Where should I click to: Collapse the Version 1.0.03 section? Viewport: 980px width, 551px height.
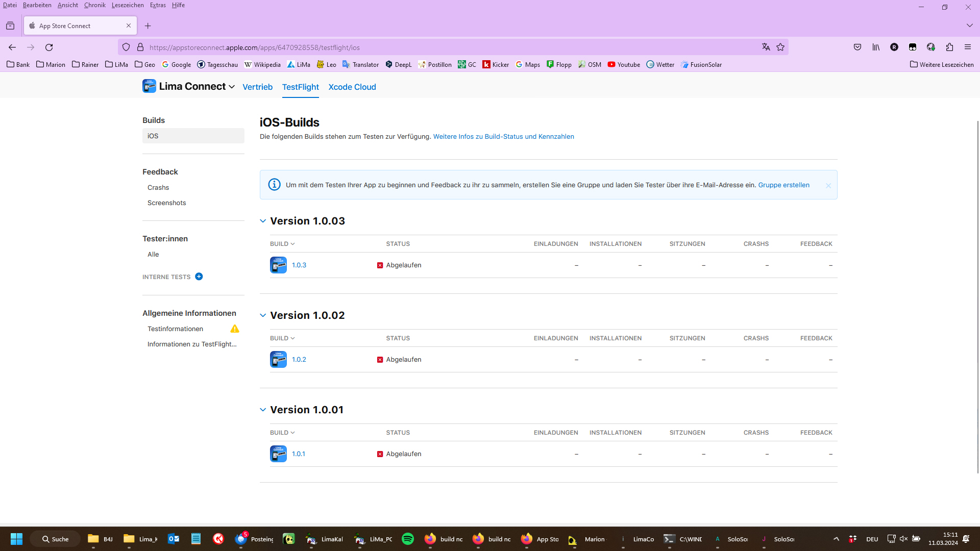tap(263, 221)
